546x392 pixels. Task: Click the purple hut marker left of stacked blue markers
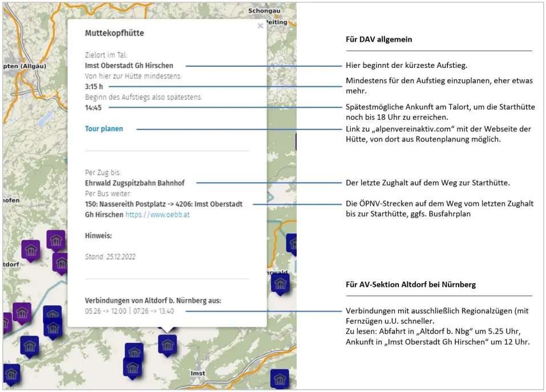[x=22, y=312]
